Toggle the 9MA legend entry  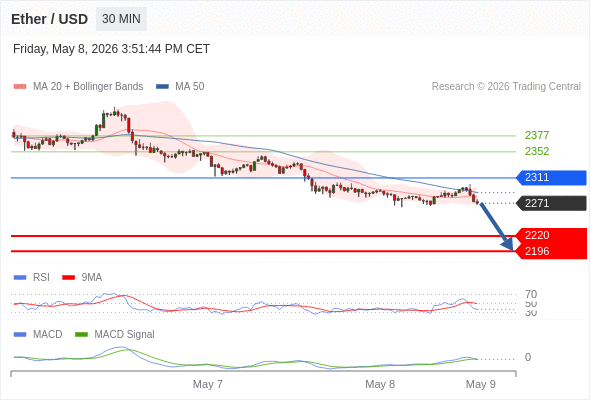[x=82, y=277]
